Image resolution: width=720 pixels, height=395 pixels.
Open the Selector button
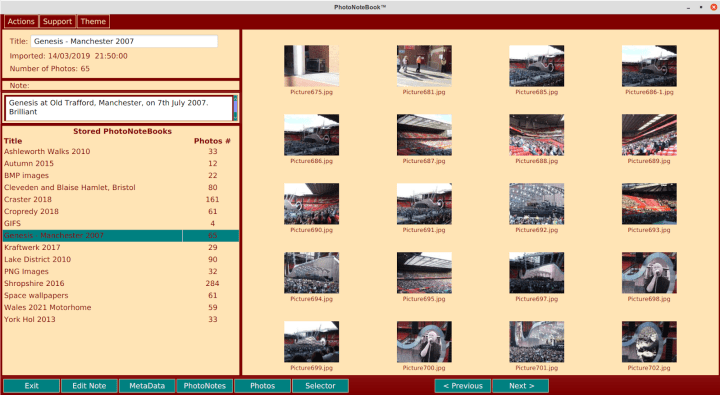[321, 386]
